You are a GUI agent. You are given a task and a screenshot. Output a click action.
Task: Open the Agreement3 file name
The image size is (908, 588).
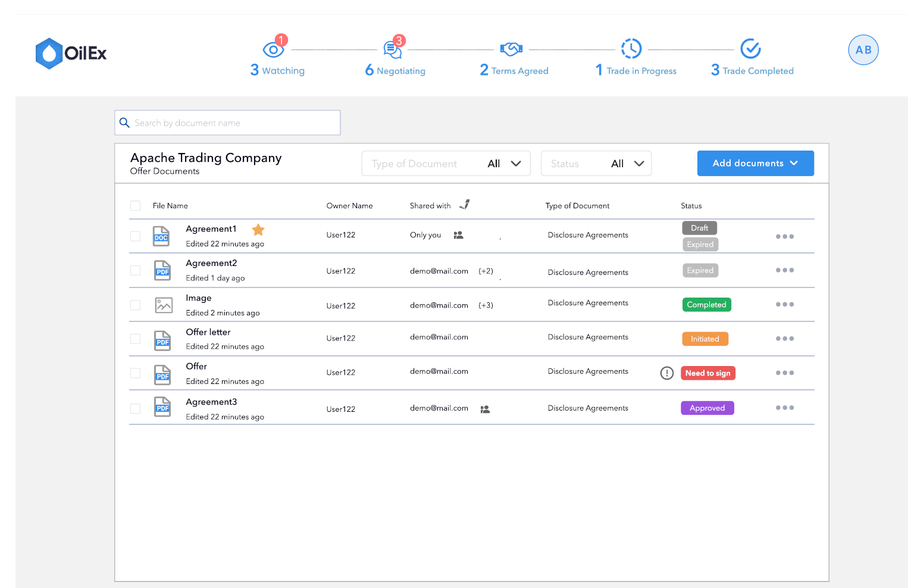pyautogui.click(x=211, y=402)
